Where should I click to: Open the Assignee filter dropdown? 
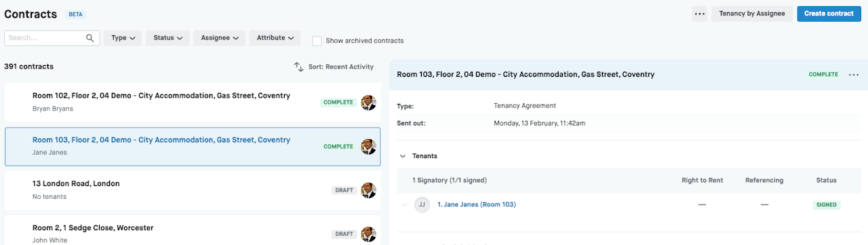pos(219,38)
